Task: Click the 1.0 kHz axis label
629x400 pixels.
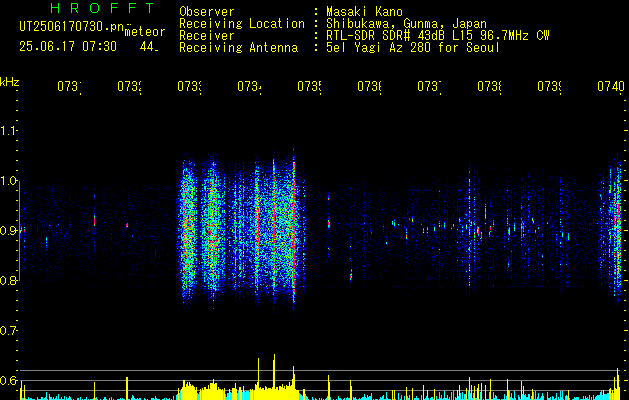Action: click(8, 181)
